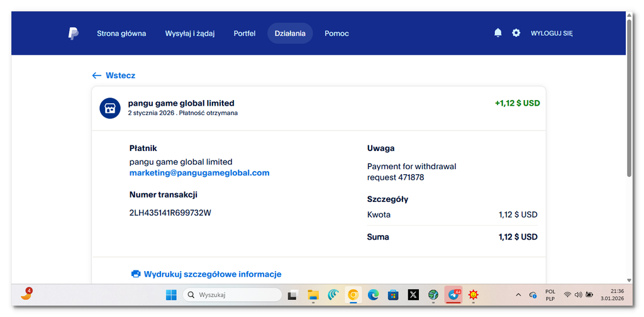This screenshot has height=317, width=644.
Task: Open the notifications bell
Action: [x=498, y=33]
